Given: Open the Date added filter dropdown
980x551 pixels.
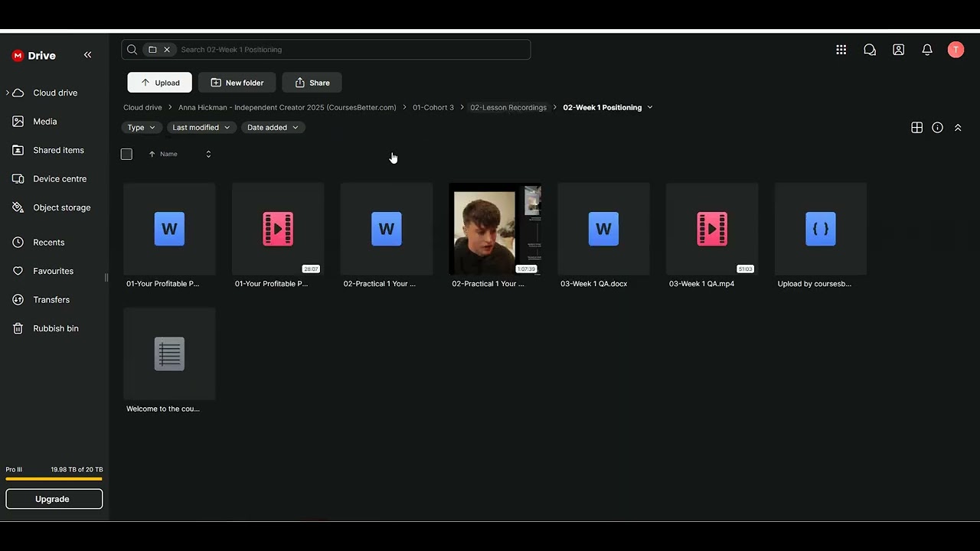Looking at the screenshot, I should coord(273,128).
